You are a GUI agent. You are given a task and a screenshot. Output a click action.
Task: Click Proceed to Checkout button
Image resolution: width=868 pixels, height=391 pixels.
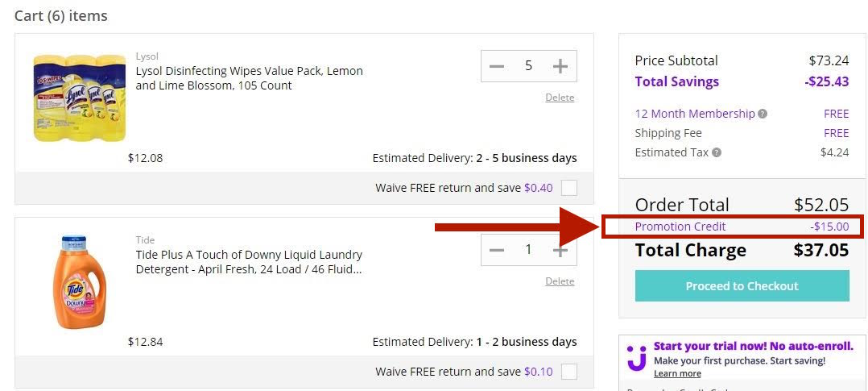pos(742,286)
